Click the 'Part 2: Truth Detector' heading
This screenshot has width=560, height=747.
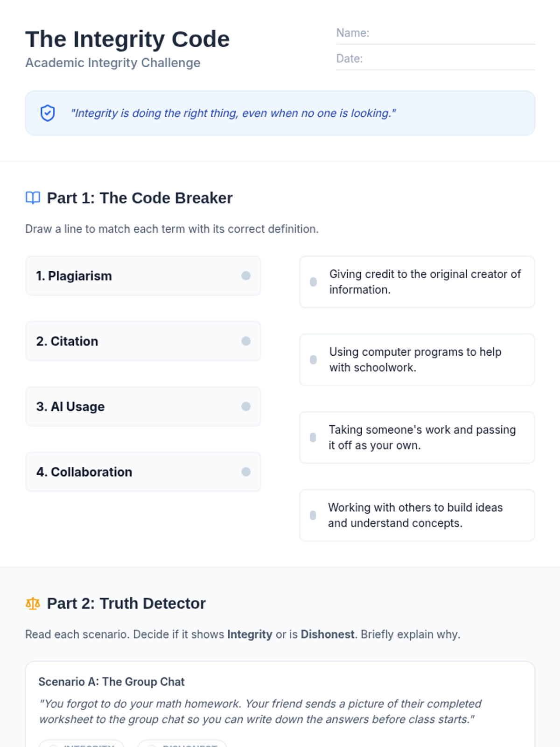click(x=126, y=604)
